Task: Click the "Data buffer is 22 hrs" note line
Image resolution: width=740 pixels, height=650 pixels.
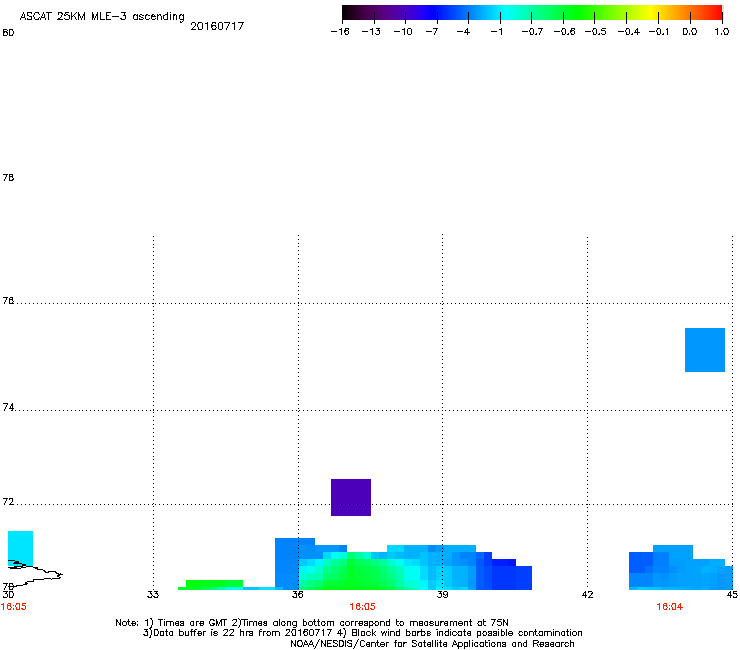Action: click(362, 633)
